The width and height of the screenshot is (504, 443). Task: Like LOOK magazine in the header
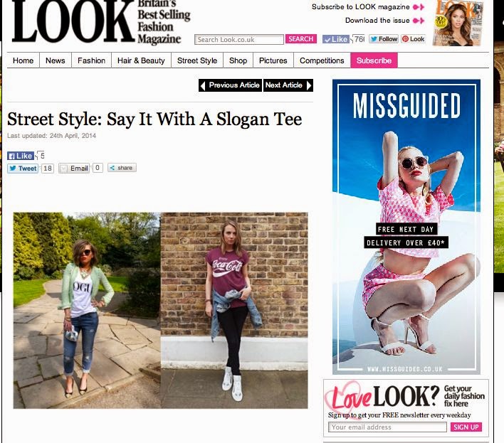point(335,39)
